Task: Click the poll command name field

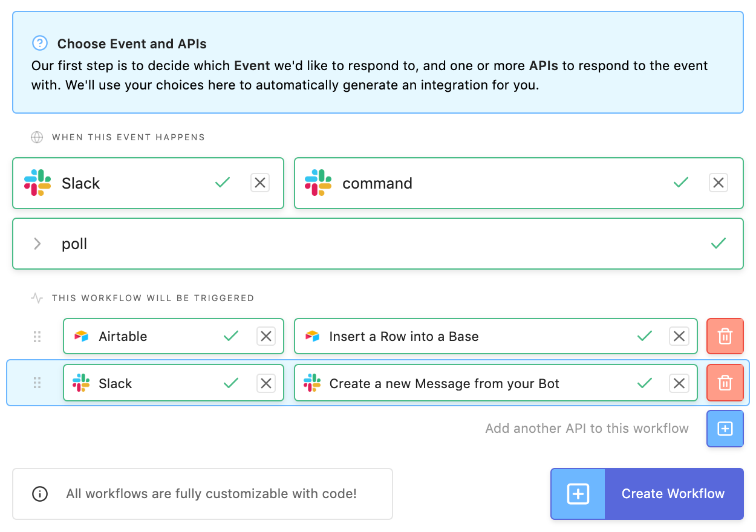Action: click(363, 244)
